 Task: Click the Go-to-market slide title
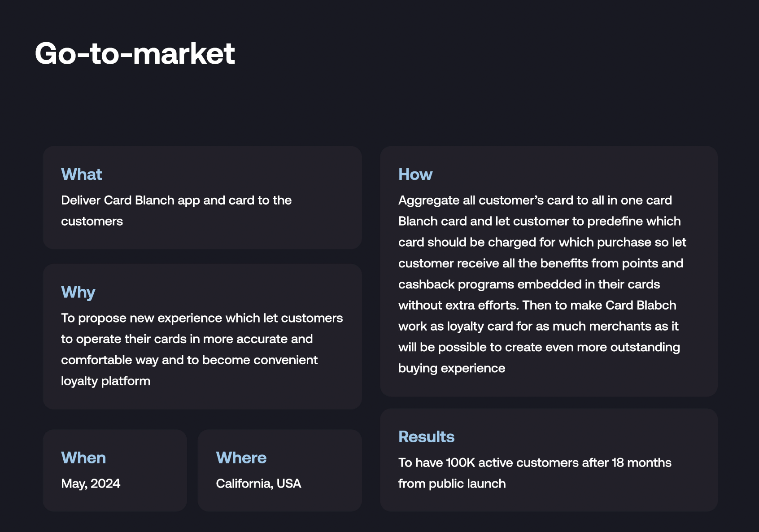pyautogui.click(x=135, y=53)
